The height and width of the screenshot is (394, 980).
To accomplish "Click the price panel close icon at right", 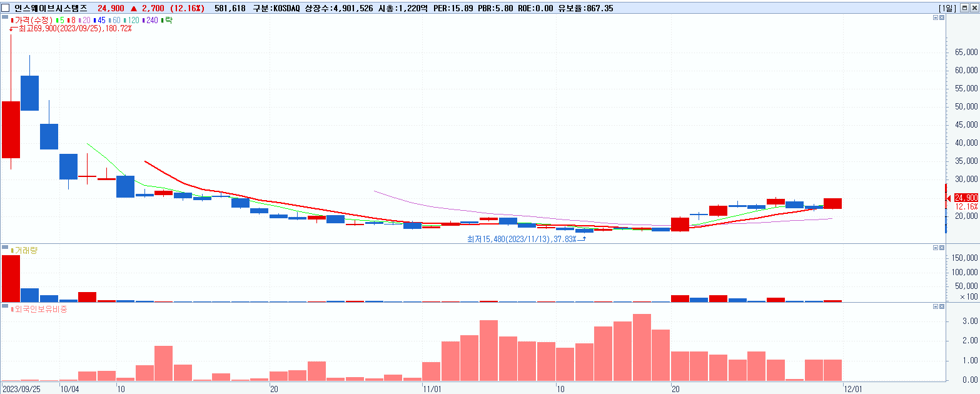I will point(942,18).
